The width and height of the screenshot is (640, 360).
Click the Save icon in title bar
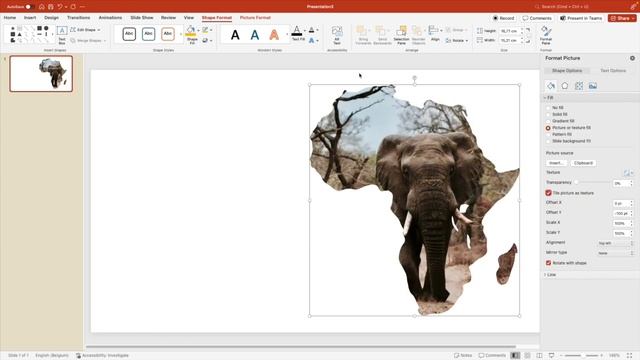(x=51, y=7)
